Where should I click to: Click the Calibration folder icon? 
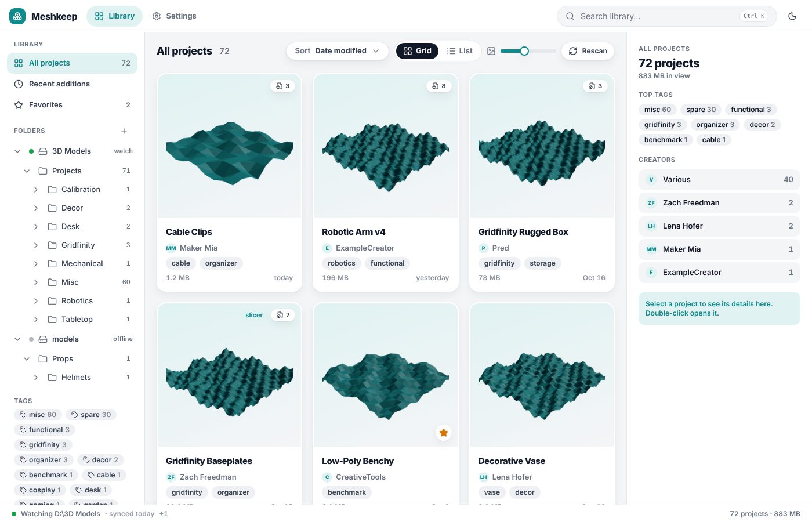tap(52, 190)
